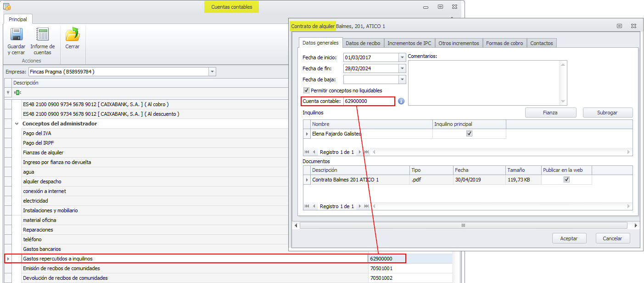
Task: Click the Comentarios text area
Action: 487,83
